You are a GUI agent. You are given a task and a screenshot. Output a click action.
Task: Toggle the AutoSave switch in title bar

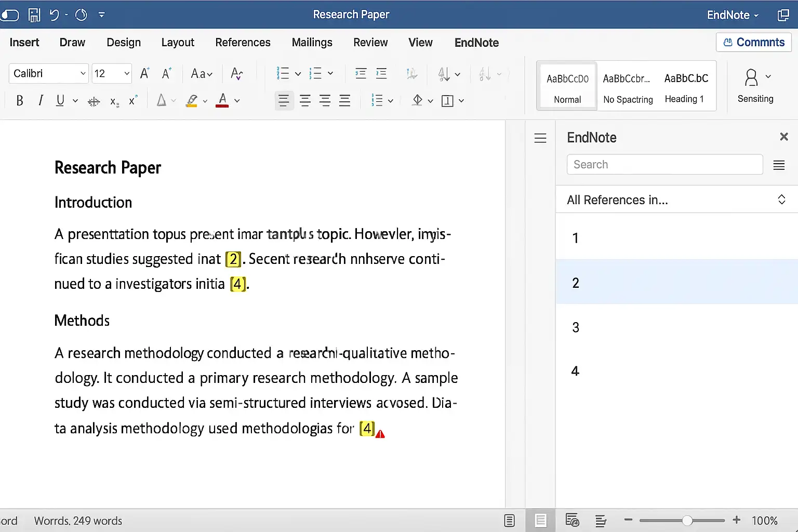point(9,15)
